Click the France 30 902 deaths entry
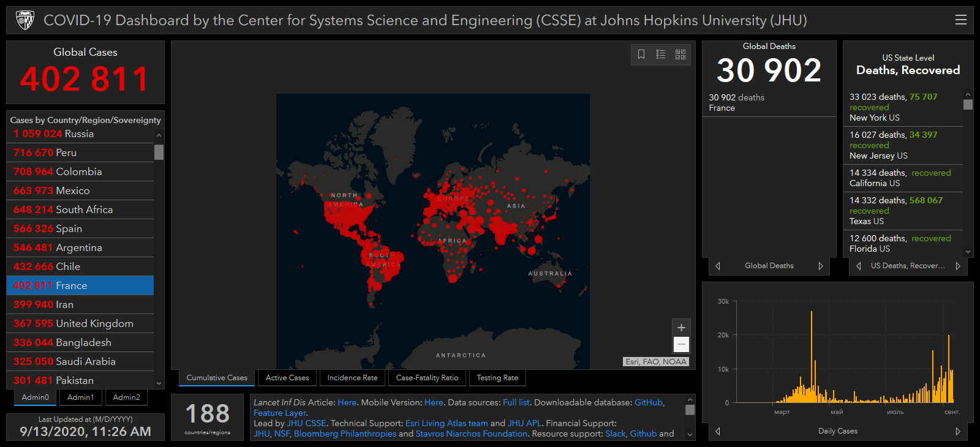Image resolution: width=980 pixels, height=447 pixels. pyautogui.click(x=769, y=102)
